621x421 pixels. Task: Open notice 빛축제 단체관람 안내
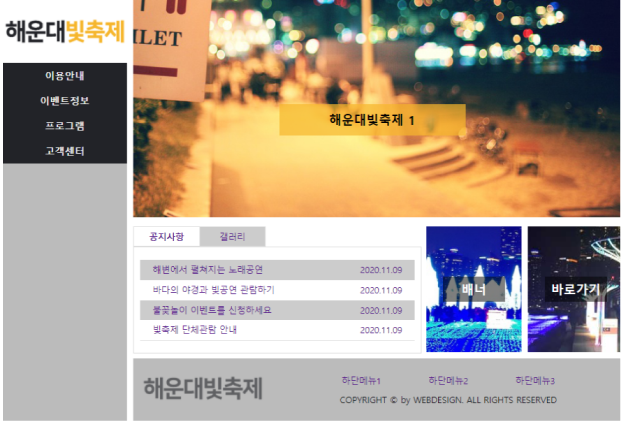[x=195, y=330]
